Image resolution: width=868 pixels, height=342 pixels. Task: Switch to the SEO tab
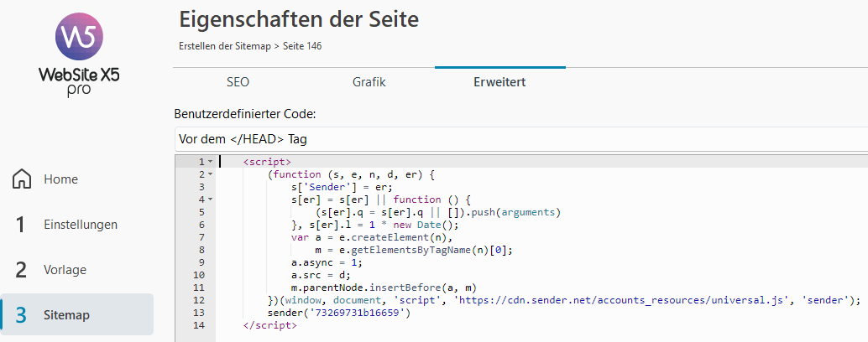[238, 82]
